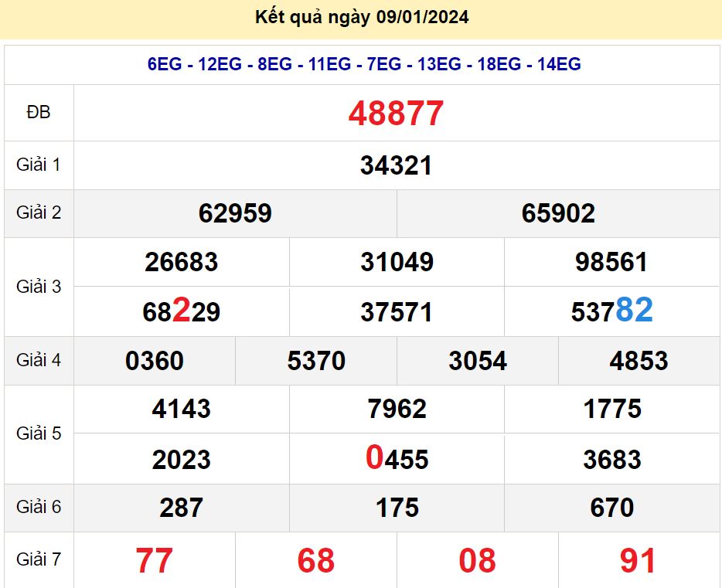Click Giải 3 number 68229

[182, 311]
